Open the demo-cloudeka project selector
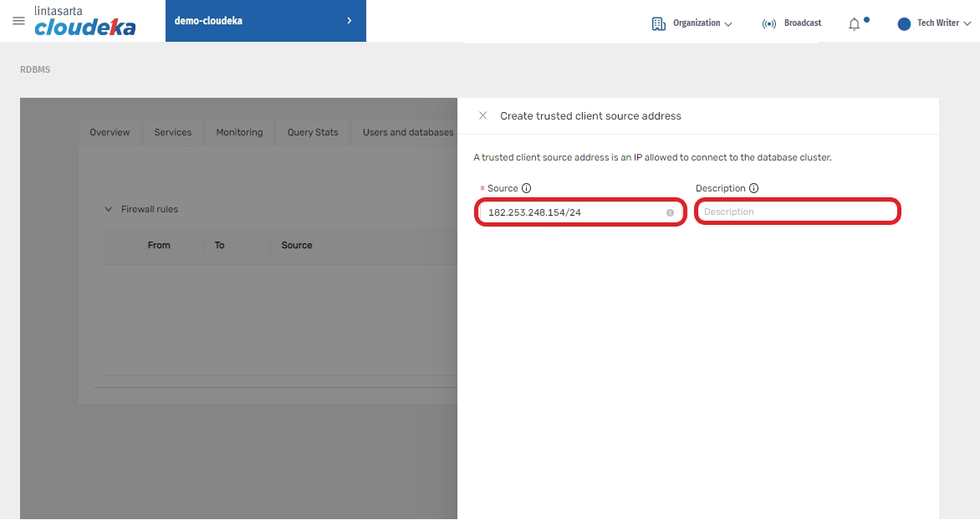The width and height of the screenshot is (980, 520). click(265, 21)
